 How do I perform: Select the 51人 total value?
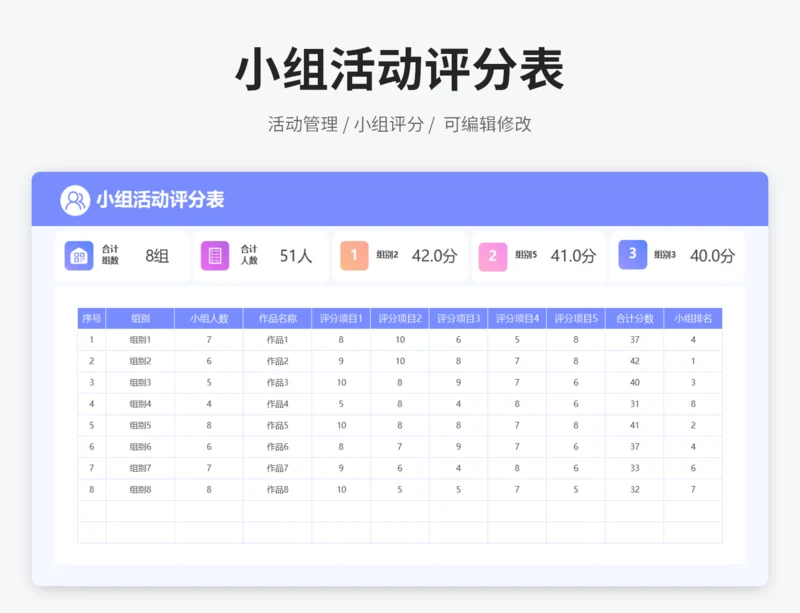(296, 256)
